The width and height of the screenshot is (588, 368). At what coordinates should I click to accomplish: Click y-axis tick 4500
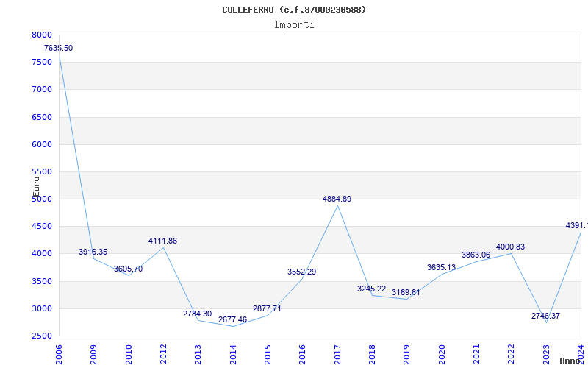coord(42,227)
